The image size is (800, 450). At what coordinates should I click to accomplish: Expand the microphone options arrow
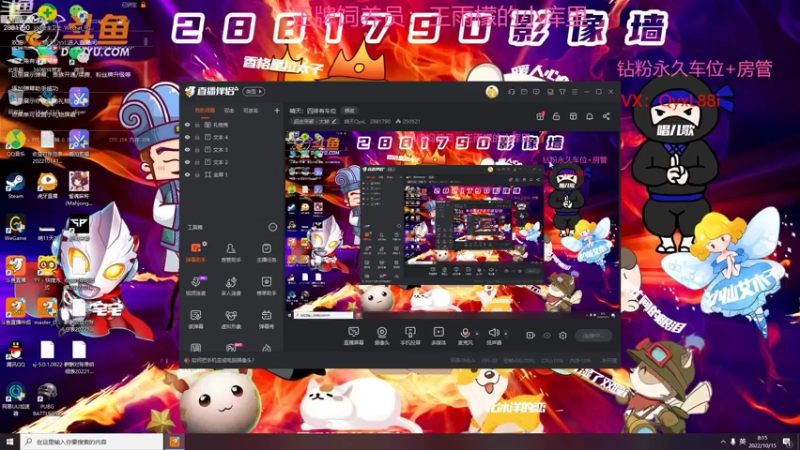(477, 334)
